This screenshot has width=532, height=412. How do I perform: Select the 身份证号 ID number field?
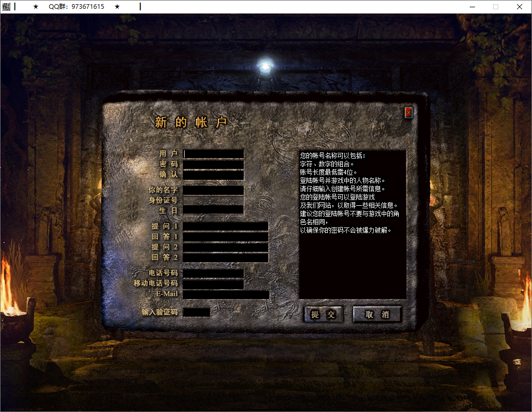(214, 200)
